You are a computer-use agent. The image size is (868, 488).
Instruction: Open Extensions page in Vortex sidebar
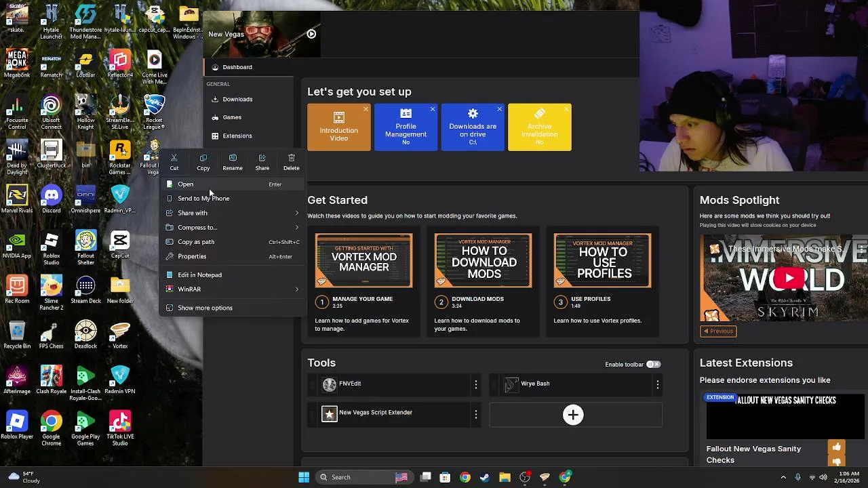tap(248, 136)
